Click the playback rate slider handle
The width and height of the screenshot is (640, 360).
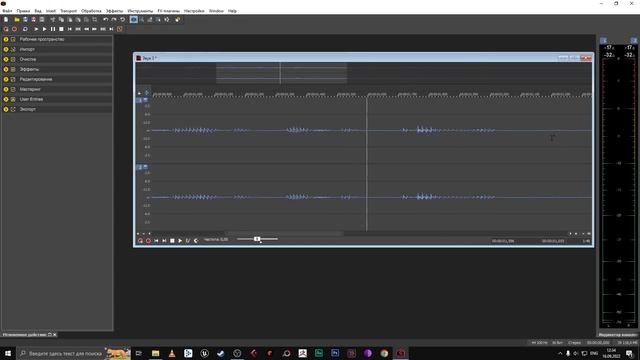[257, 239]
